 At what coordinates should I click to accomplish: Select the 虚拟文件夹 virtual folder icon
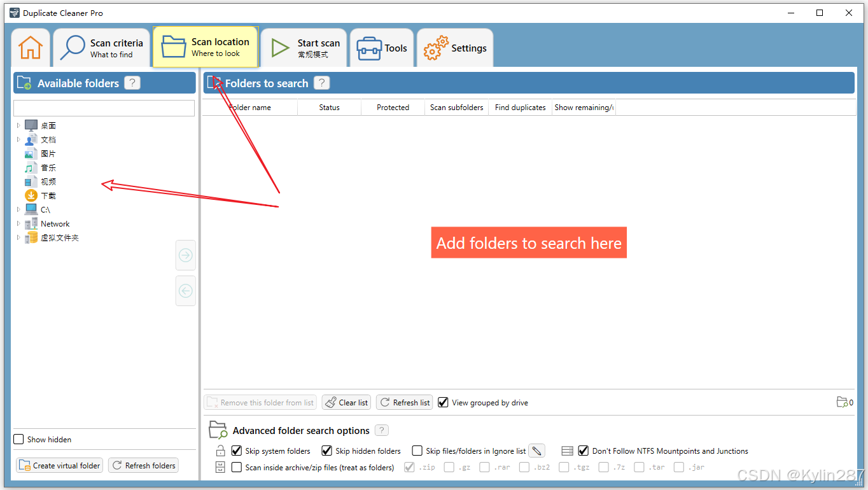(31, 237)
